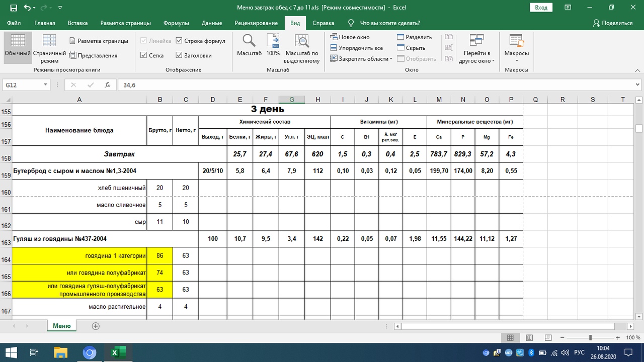Click the Chrome icon in the taskbar
The height and width of the screenshot is (362, 644).
(89, 352)
